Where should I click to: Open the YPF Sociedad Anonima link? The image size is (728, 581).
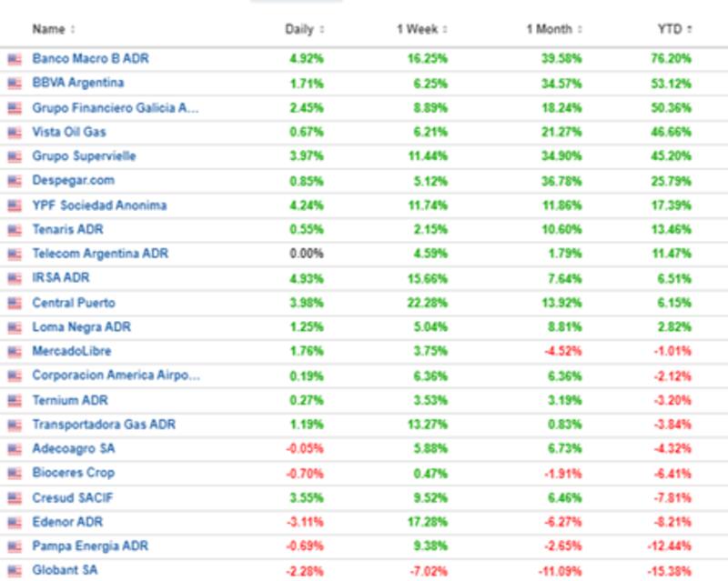coord(99,205)
